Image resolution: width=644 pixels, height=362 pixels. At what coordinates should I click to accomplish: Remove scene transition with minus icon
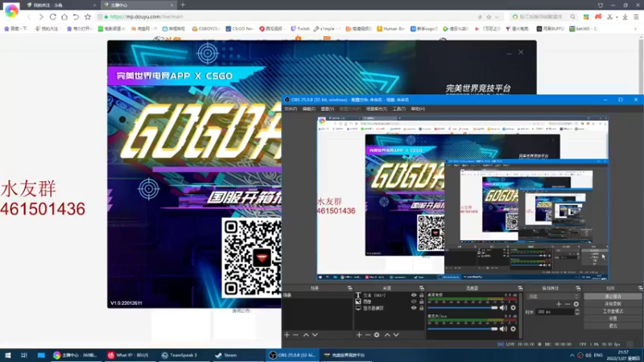(x=568, y=304)
